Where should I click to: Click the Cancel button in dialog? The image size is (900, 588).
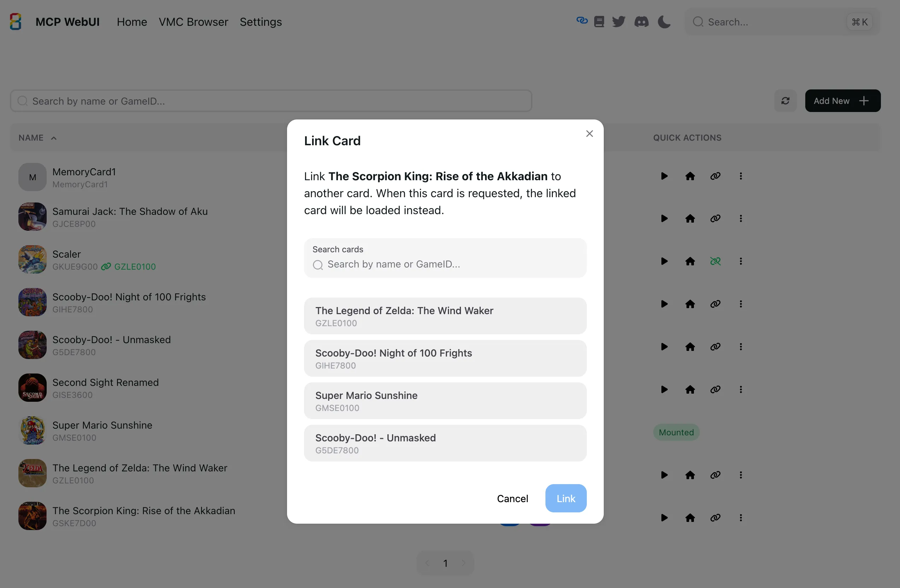coord(513,499)
